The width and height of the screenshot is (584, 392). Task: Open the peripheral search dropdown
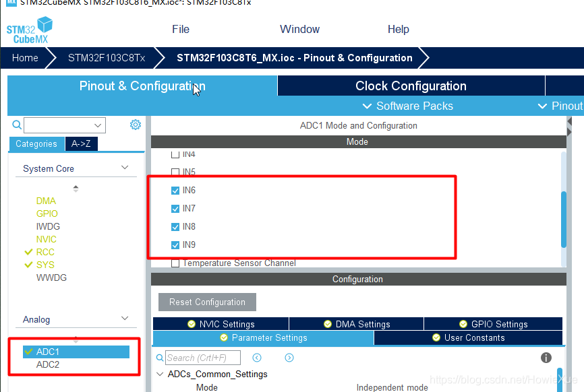98,125
